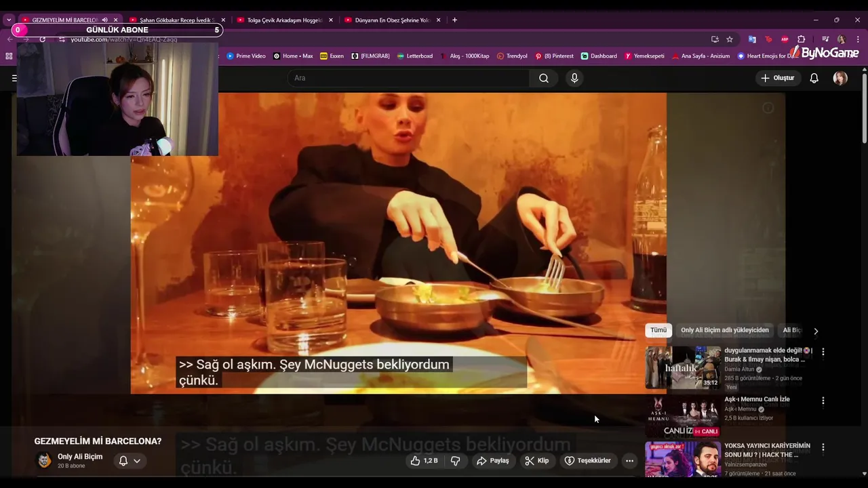The height and width of the screenshot is (488, 868).
Task: Click the Oluştur create button
Action: coord(777,78)
